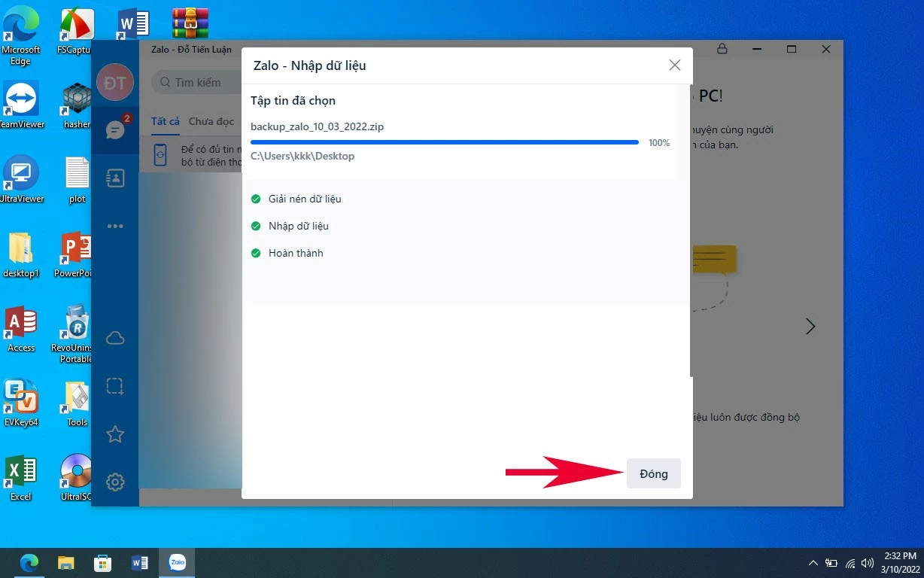Viewport: 924px width, 578px height.
Task: Show hidden icons in system tray
Action: (813, 563)
